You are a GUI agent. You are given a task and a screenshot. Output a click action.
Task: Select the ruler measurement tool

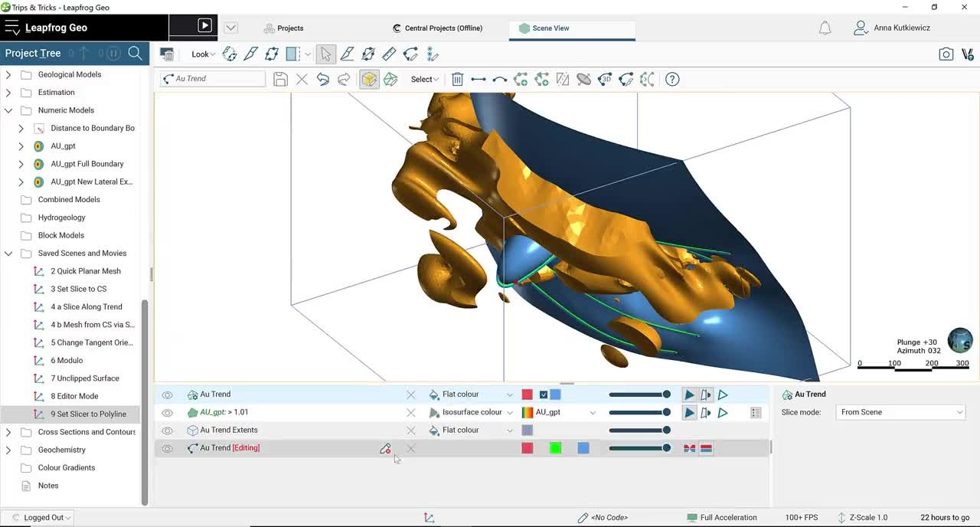[389, 54]
